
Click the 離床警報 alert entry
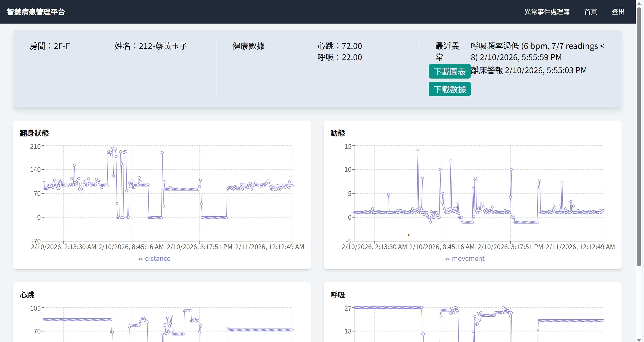[x=529, y=70]
